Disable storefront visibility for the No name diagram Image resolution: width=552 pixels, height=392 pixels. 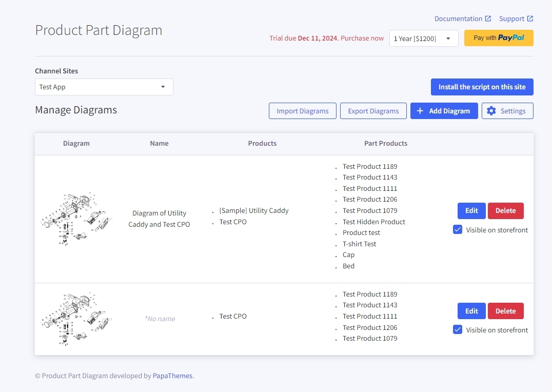[x=458, y=329]
